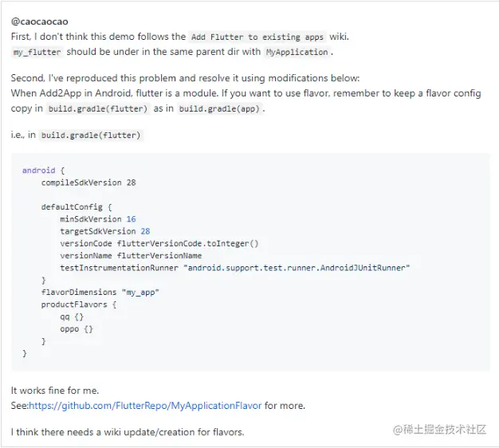Click the testInstrumentationRunner code line
Screen dimensions: 499x448
coord(234,268)
